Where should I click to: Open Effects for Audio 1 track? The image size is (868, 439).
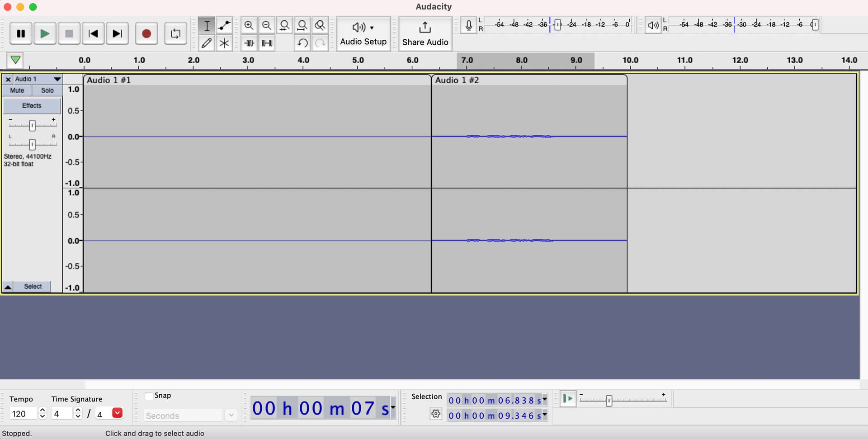tap(32, 106)
